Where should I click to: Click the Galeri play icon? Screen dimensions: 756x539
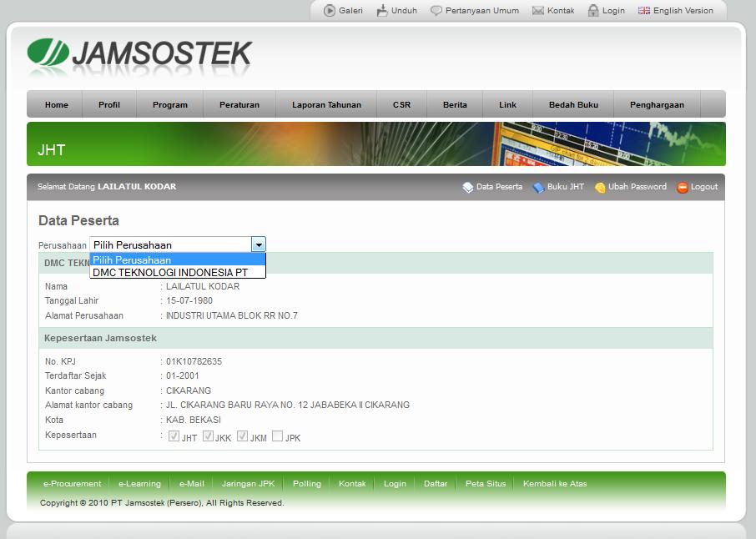tap(330, 10)
